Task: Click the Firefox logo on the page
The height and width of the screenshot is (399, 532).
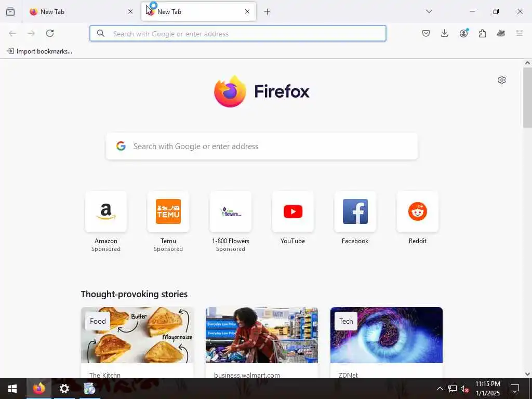Action: point(262,91)
